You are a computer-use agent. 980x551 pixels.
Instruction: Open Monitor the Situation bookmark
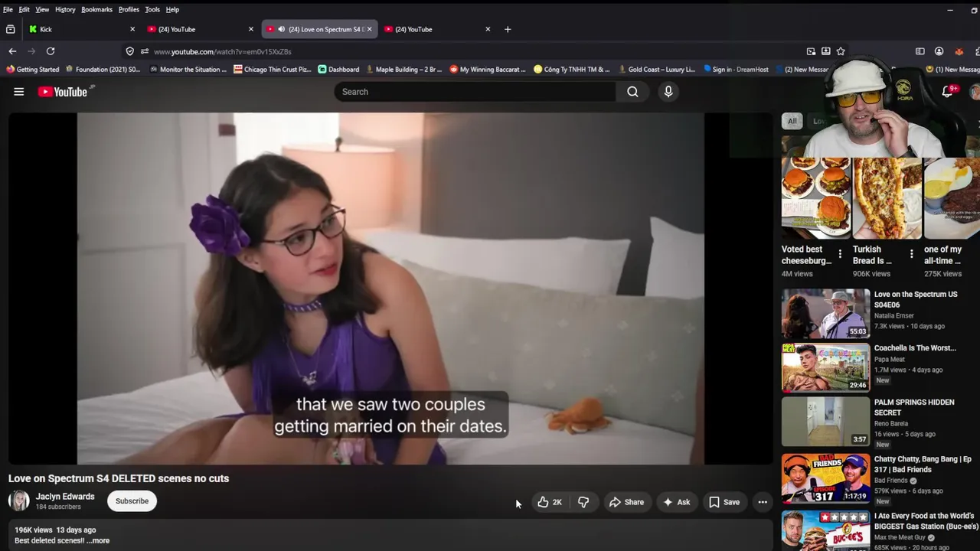pyautogui.click(x=188, y=69)
